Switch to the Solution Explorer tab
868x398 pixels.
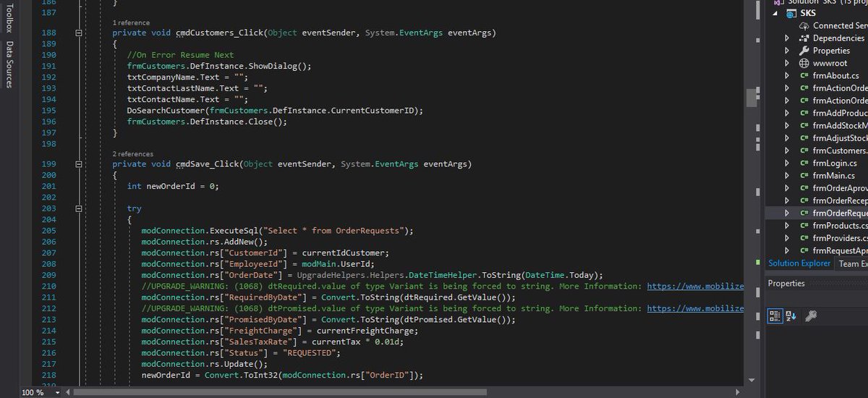(799, 263)
